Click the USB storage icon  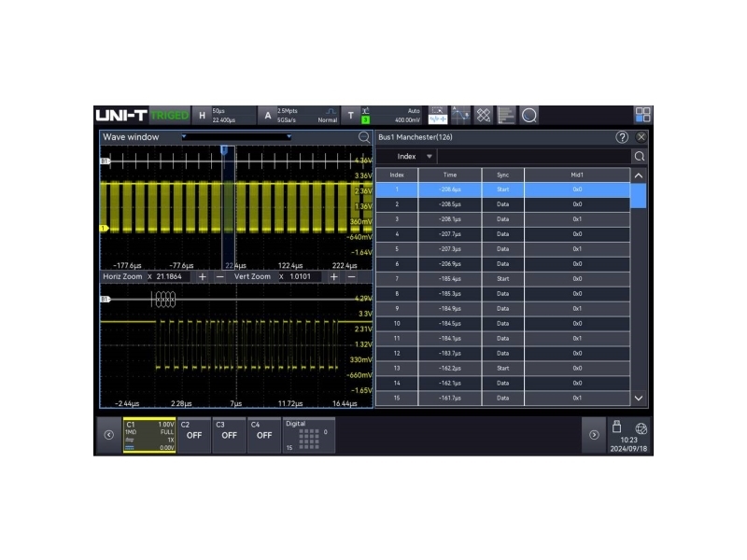click(617, 427)
